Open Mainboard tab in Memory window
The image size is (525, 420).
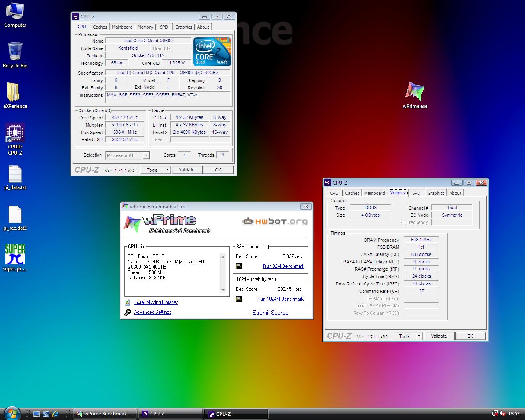click(374, 193)
